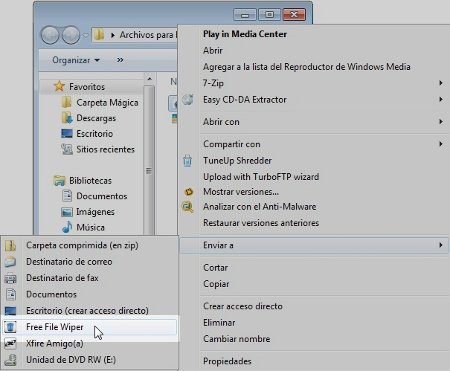
Task: Click the Destinatario de correo mail icon
Action: tap(10, 262)
